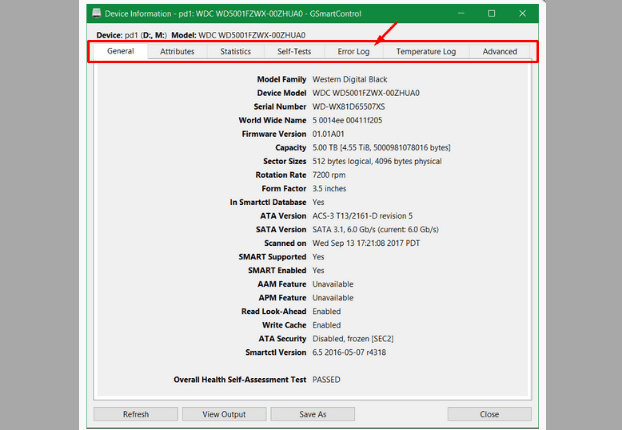The width and height of the screenshot is (622, 430).
Task: Click the firmware version 01.01A01
Action: click(328, 134)
